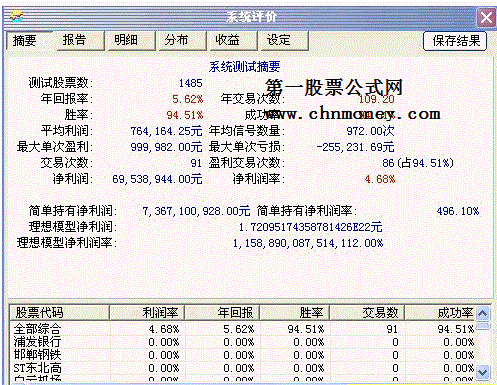497x385 pixels.
Task: Click the 理想模型净利润 scientific notation value
Action: click(310, 227)
